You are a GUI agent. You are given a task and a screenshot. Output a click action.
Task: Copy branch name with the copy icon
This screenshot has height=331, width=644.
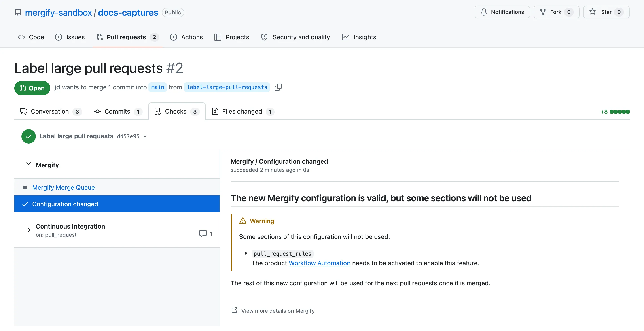coord(278,87)
